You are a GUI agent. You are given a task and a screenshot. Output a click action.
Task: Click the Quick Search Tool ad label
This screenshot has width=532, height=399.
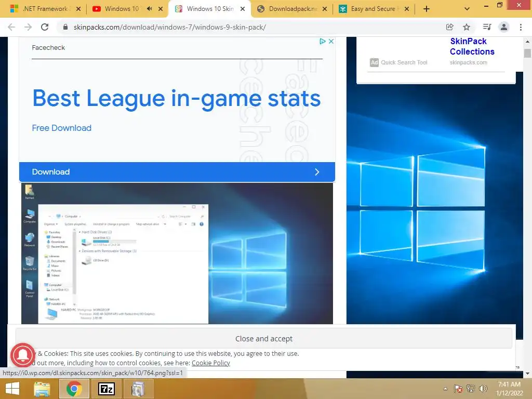pyautogui.click(x=404, y=62)
